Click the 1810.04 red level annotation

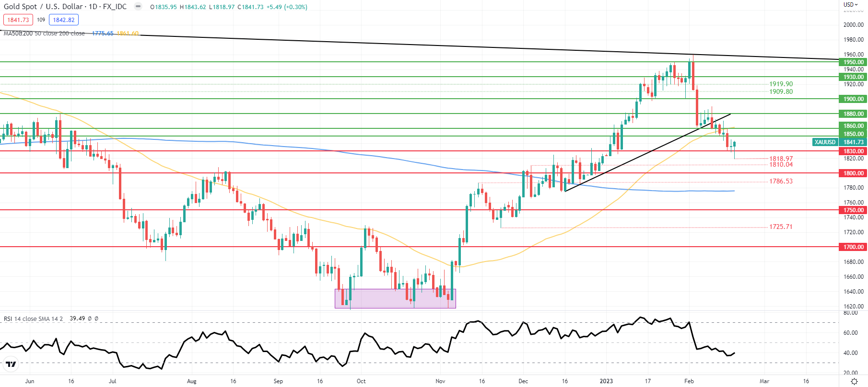[x=781, y=164]
